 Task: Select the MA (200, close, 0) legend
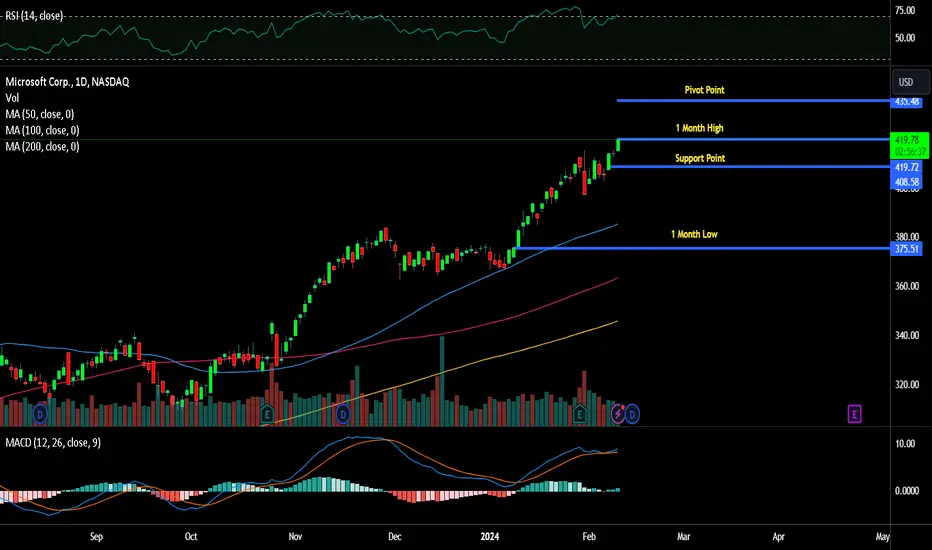pyautogui.click(x=42, y=146)
